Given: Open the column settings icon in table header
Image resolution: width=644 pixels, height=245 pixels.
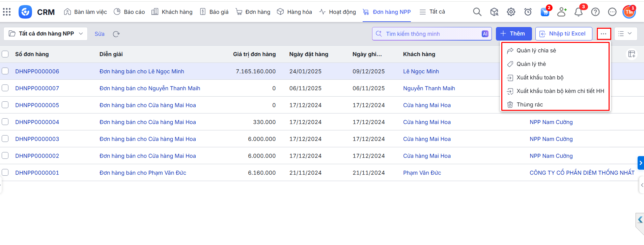Looking at the screenshot, I should (632, 54).
